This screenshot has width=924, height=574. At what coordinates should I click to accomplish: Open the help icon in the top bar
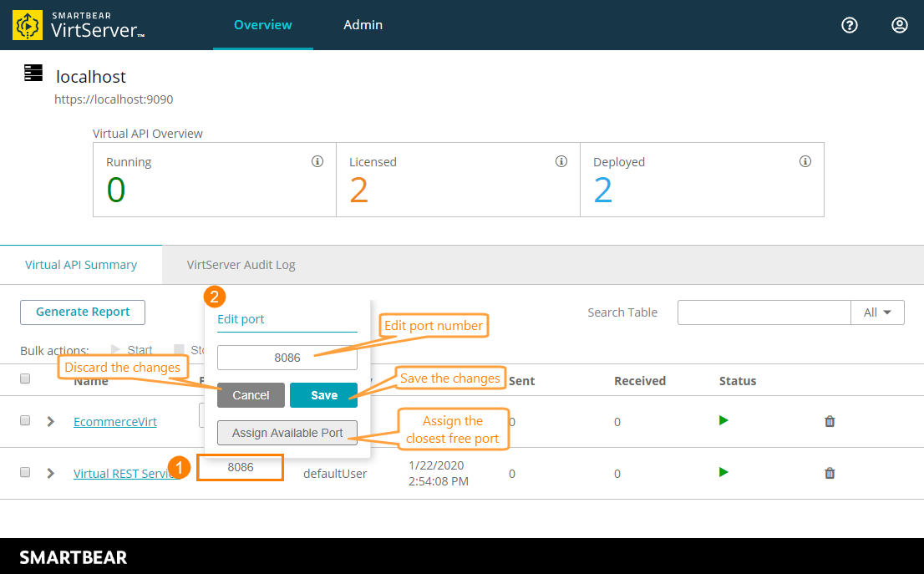point(850,25)
